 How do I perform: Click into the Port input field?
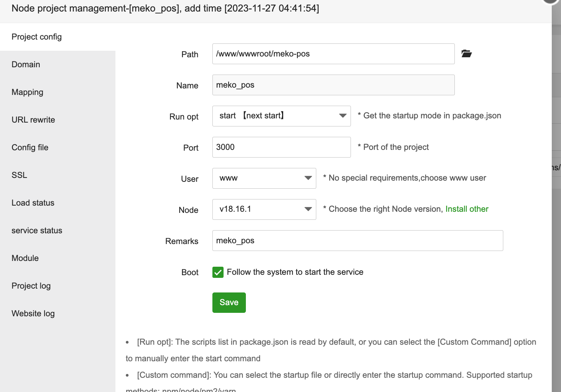point(281,147)
